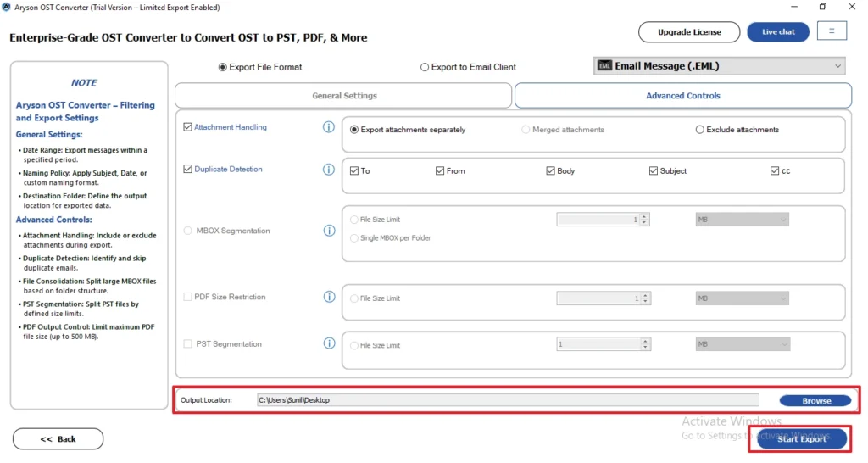Click the MBOX file size value field

tap(598, 220)
